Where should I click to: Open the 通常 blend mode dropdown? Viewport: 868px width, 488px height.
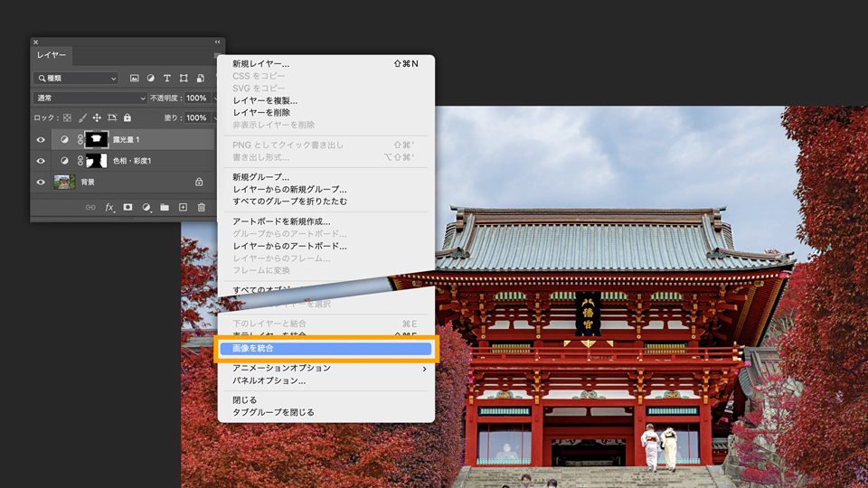[x=90, y=98]
